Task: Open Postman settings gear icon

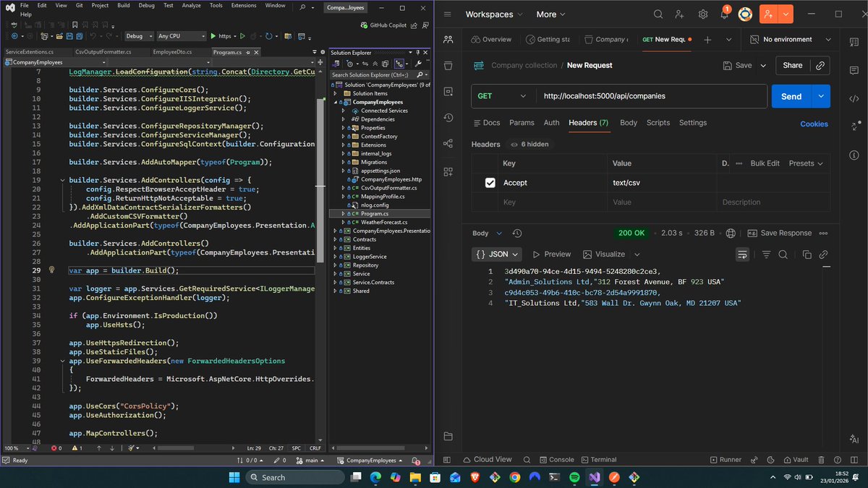Action: 702,14
